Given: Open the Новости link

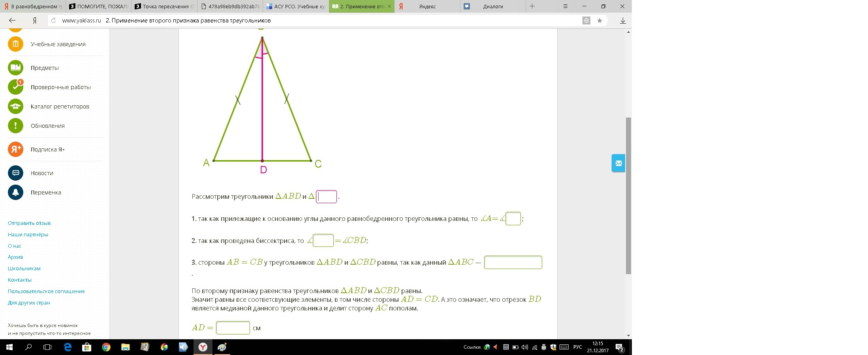Looking at the screenshot, I should 42,173.
